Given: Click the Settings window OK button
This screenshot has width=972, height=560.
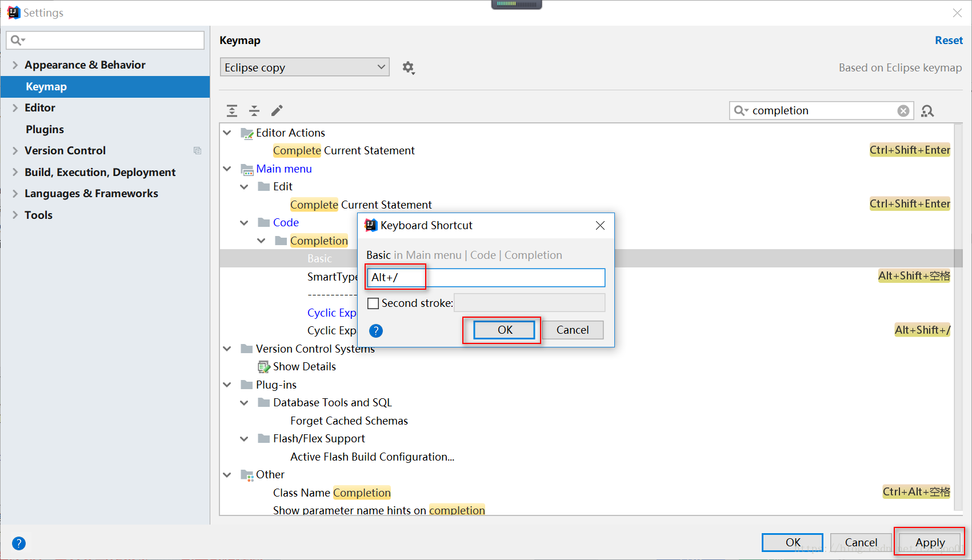Looking at the screenshot, I should click(793, 542).
